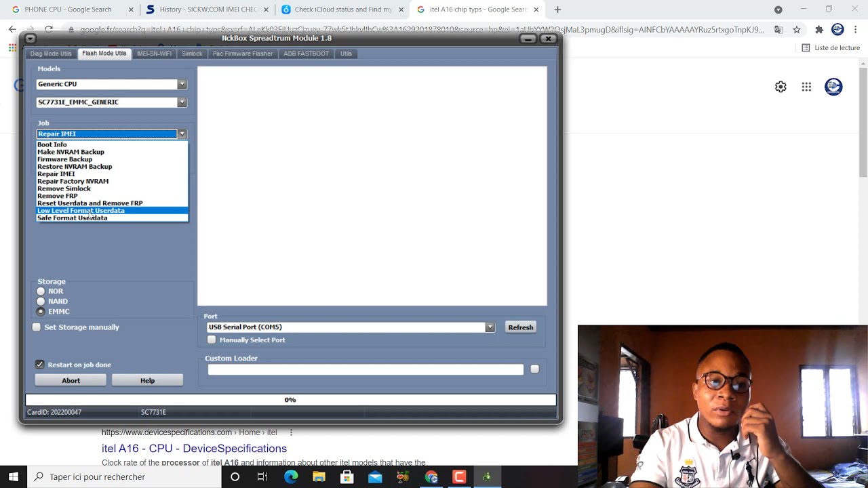Open Cortana circle on taskbar
The image size is (868, 488).
click(235, 477)
